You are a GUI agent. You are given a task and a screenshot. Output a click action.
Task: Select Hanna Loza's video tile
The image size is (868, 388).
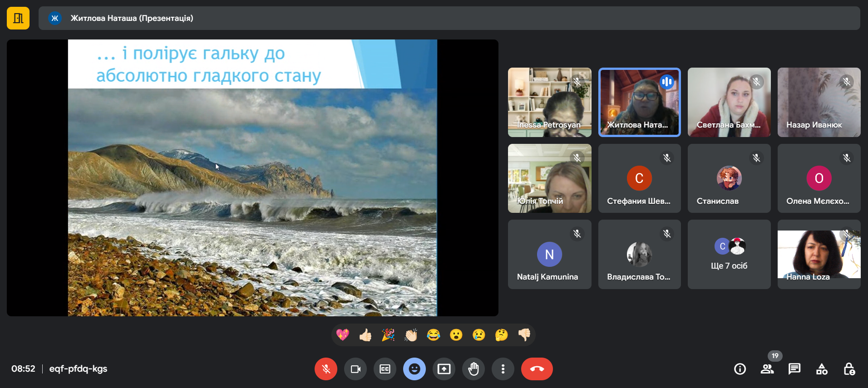(819, 255)
